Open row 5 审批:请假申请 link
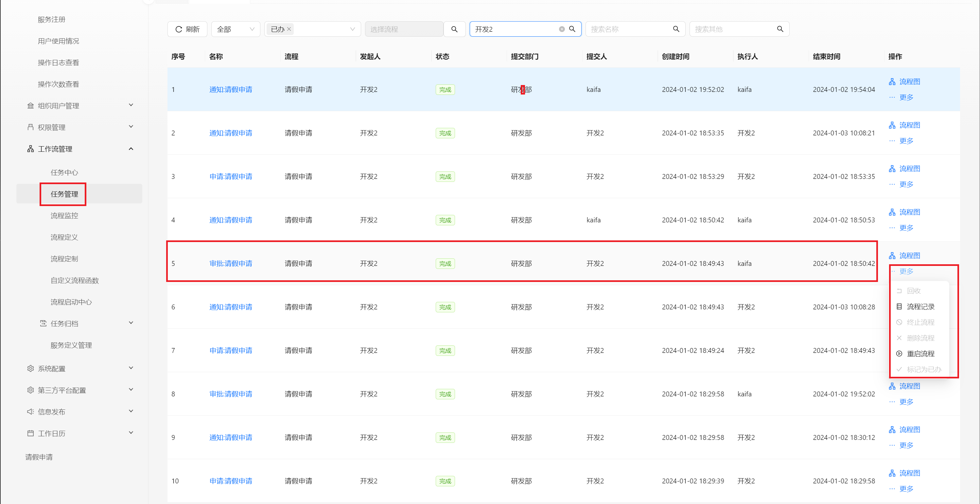Viewport: 980px width, 504px height. [x=231, y=264]
